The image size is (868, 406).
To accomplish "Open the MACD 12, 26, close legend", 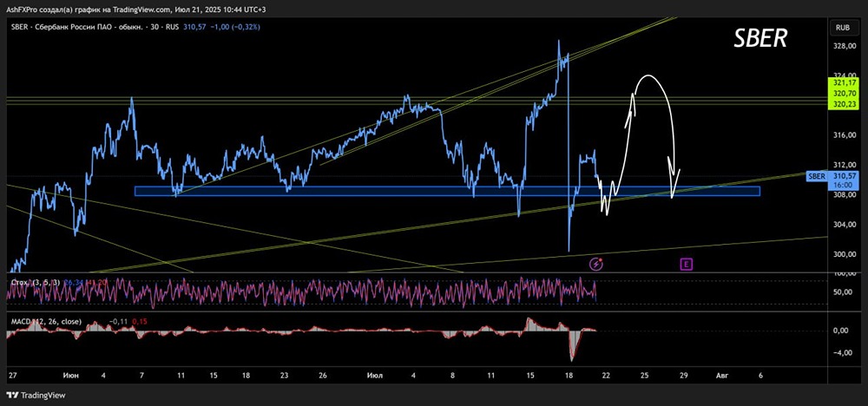I will [x=46, y=321].
